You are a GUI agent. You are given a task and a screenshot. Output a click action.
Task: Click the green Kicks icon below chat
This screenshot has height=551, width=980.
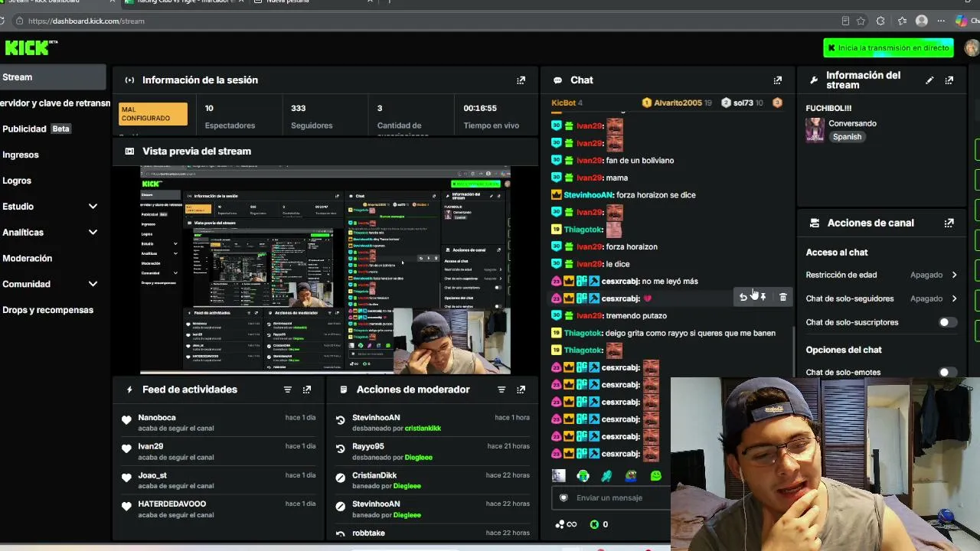[x=594, y=524]
